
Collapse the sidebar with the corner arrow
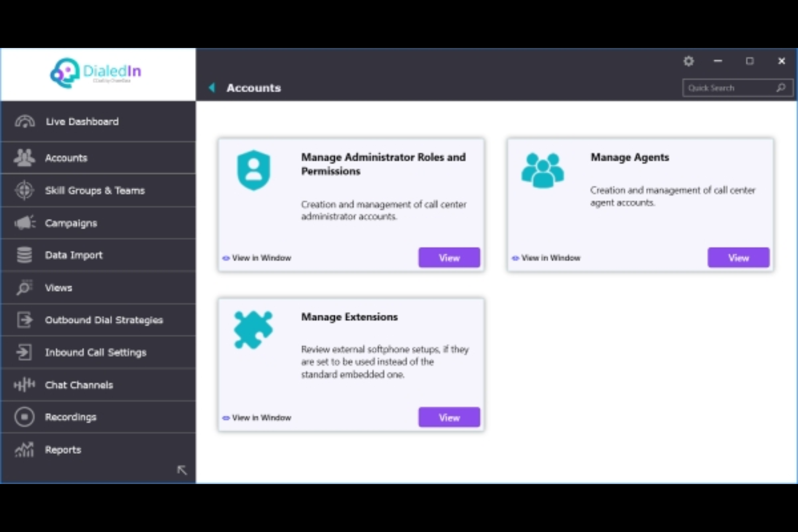tap(182, 469)
